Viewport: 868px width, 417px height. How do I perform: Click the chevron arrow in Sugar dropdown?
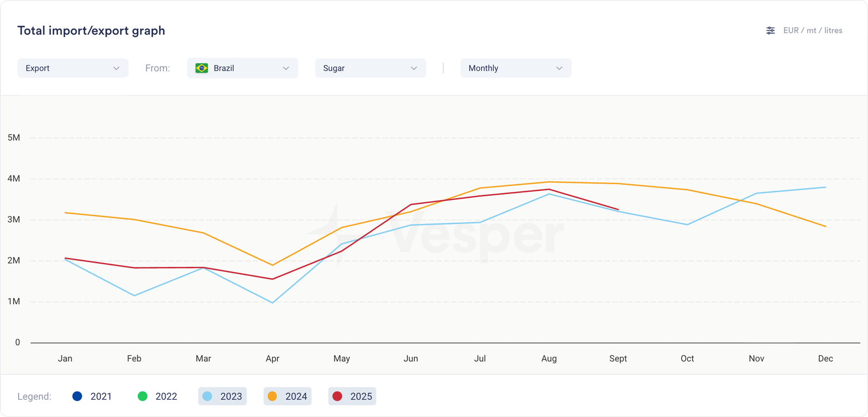413,68
